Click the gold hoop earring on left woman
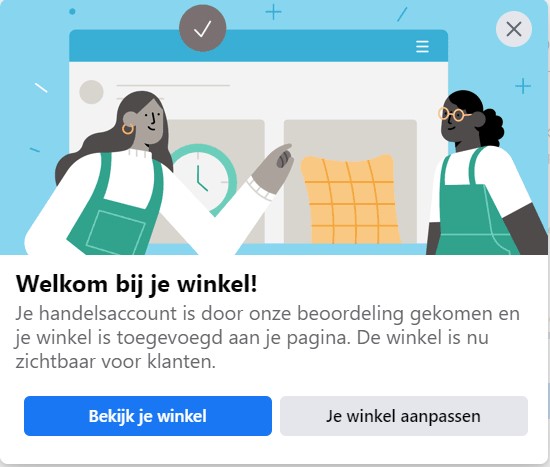This screenshot has height=467, width=550. 128,129
